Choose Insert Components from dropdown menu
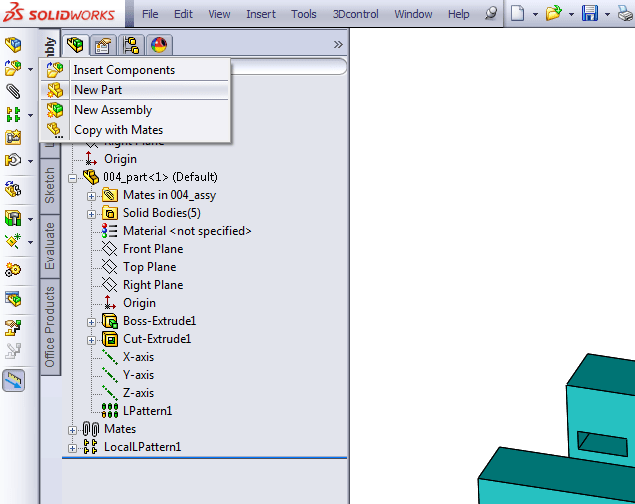This screenshot has height=504, width=635. pyautogui.click(x=136, y=70)
